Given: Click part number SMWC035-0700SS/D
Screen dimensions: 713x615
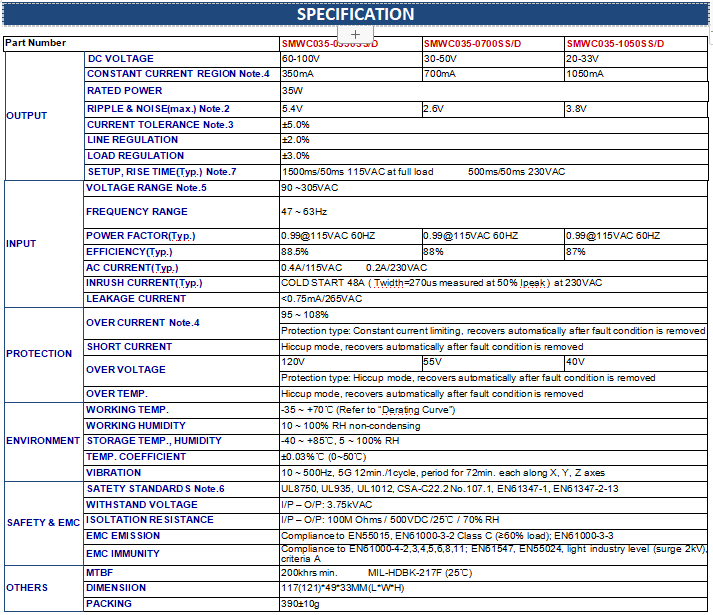Looking at the screenshot, I should [471, 44].
